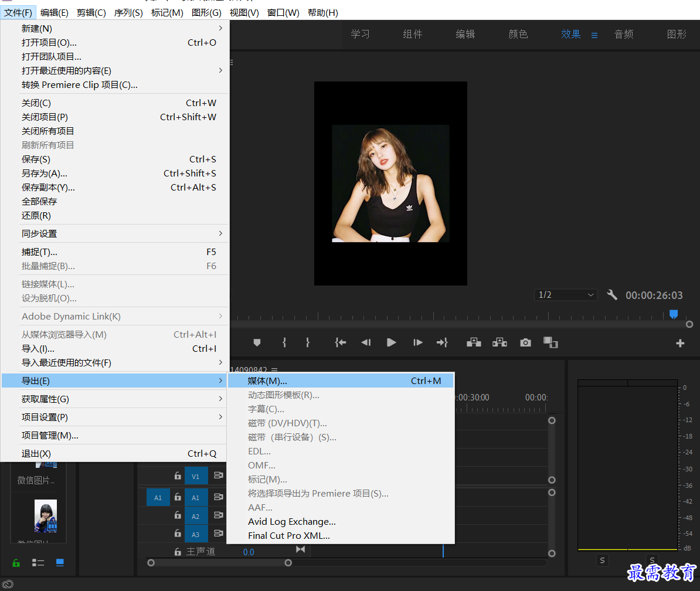This screenshot has height=591, width=700.
Task: Switch to 音频 workspace tab
Action: coord(624,35)
